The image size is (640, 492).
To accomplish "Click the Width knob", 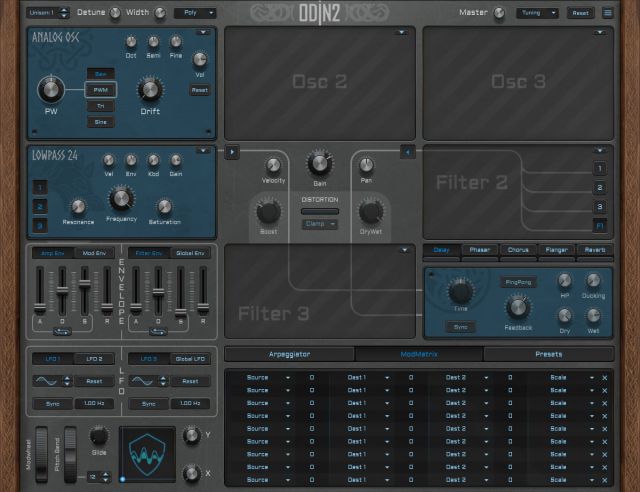I will coord(160,13).
